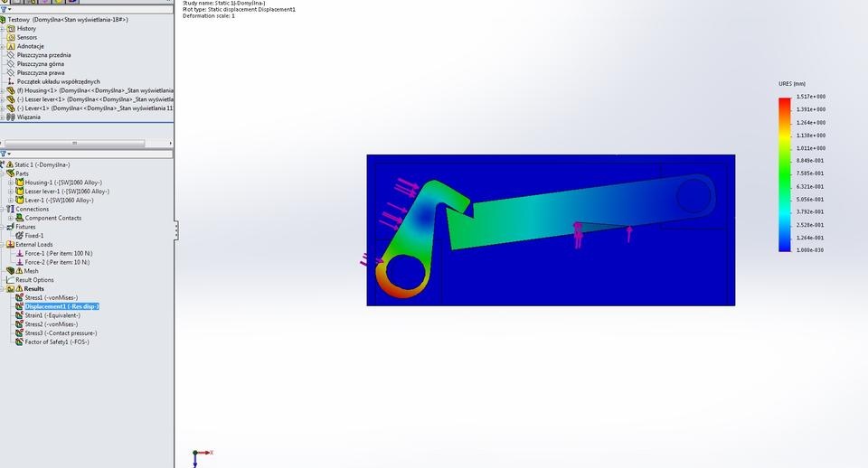Select Force-2 (Per item: 10 N) label
Screen dimensions: 868x468
(x=57, y=262)
